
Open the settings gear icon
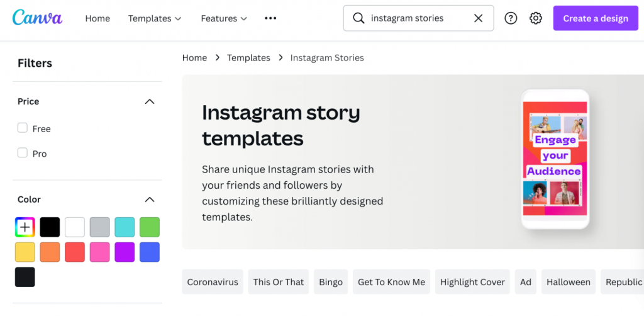[536, 18]
